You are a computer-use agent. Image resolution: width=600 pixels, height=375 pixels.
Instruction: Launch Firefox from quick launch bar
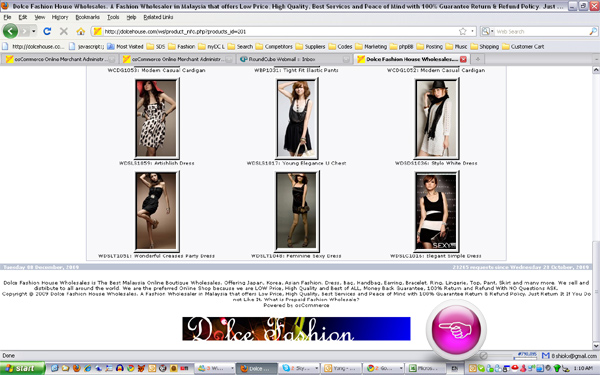click(x=77, y=368)
